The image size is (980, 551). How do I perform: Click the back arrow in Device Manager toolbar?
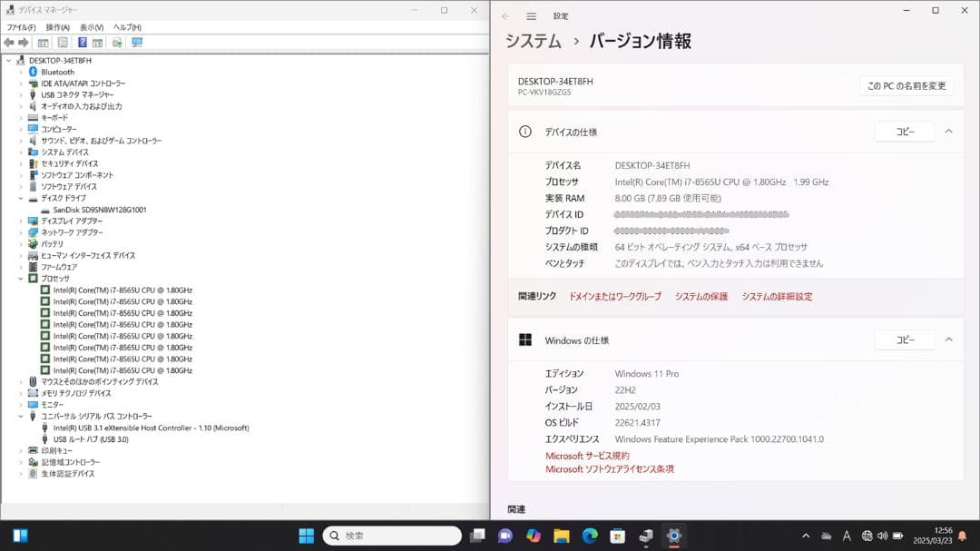click(x=8, y=43)
